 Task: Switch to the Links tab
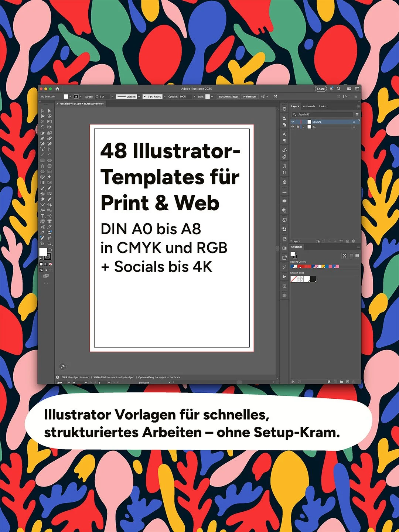click(323, 106)
